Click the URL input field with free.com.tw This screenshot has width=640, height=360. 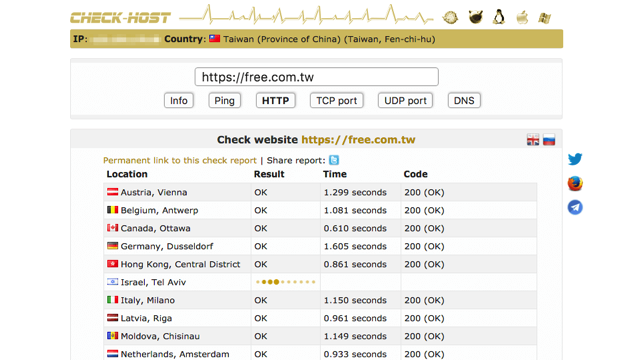click(x=317, y=77)
